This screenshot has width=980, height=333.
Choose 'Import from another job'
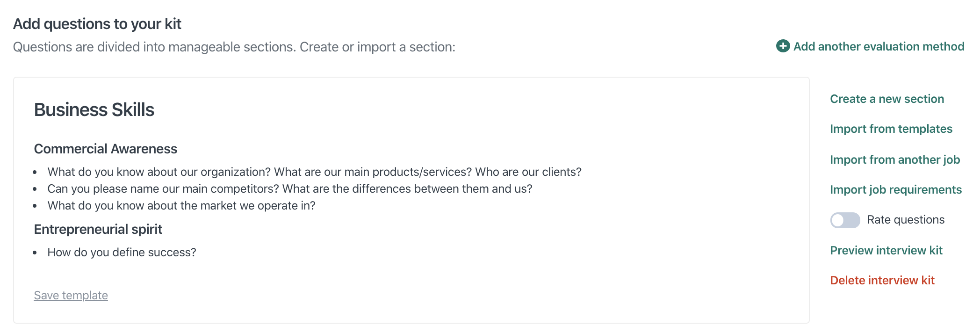pos(895,160)
